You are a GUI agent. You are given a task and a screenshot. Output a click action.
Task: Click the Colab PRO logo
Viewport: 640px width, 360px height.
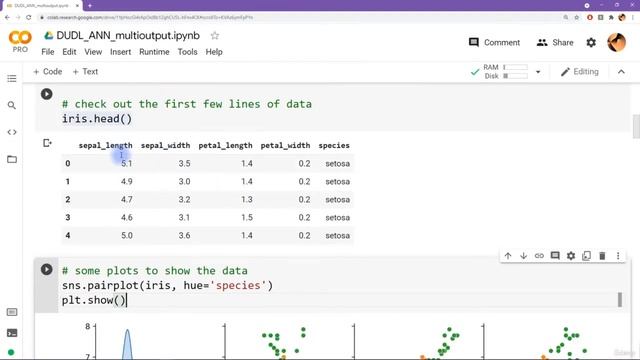(x=20, y=42)
